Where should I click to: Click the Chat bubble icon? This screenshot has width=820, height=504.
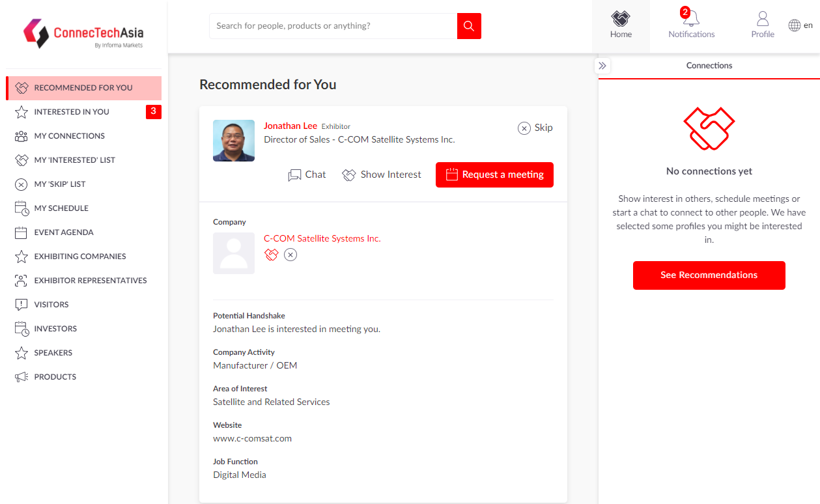(x=294, y=175)
